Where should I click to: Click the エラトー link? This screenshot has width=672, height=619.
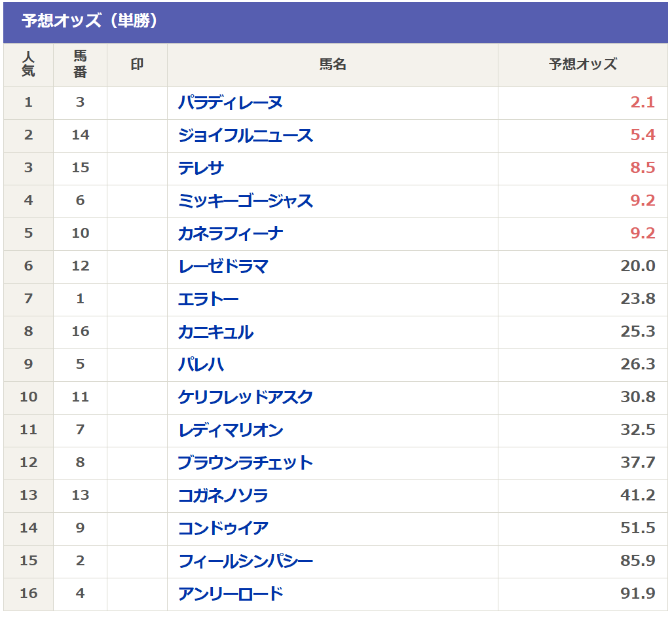click(208, 299)
